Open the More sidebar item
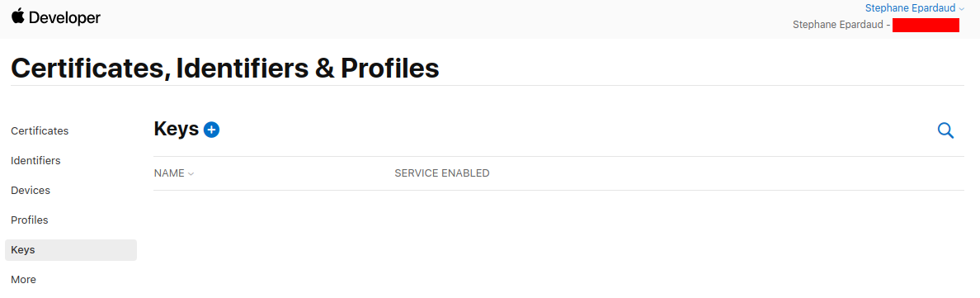The width and height of the screenshot is (980, 298). (24, 279)
